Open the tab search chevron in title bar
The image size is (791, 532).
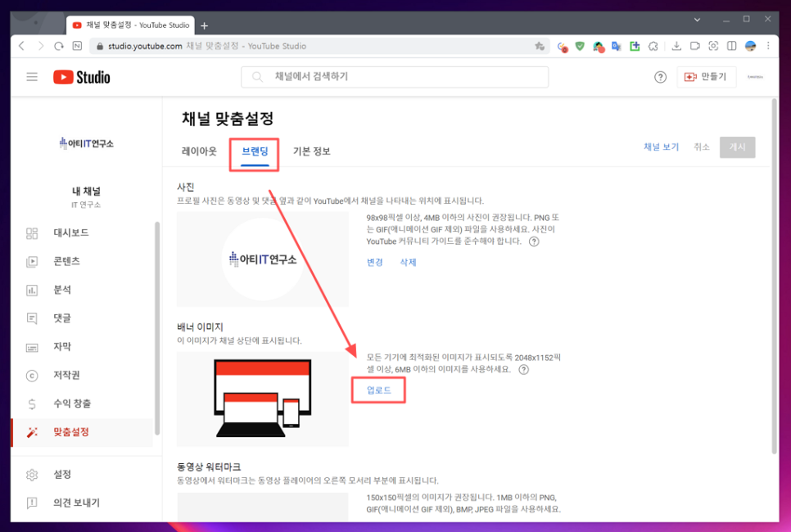(x=697, y=20)
